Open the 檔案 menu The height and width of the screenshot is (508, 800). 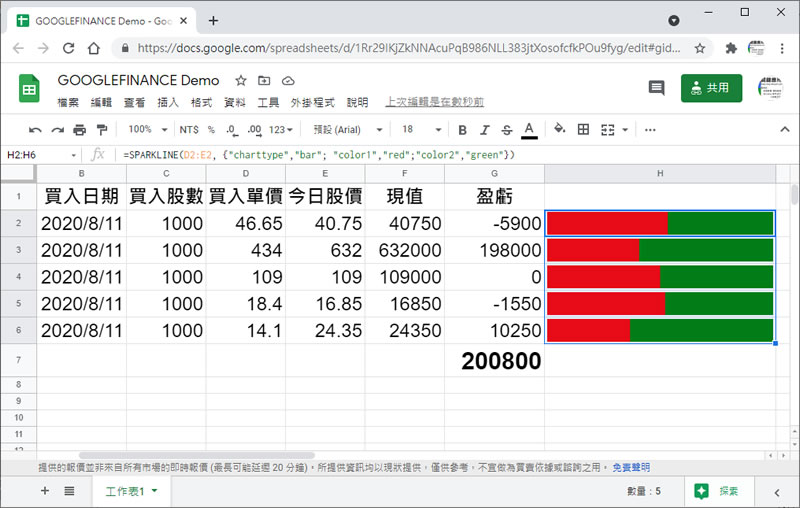(x=68, y=103)
